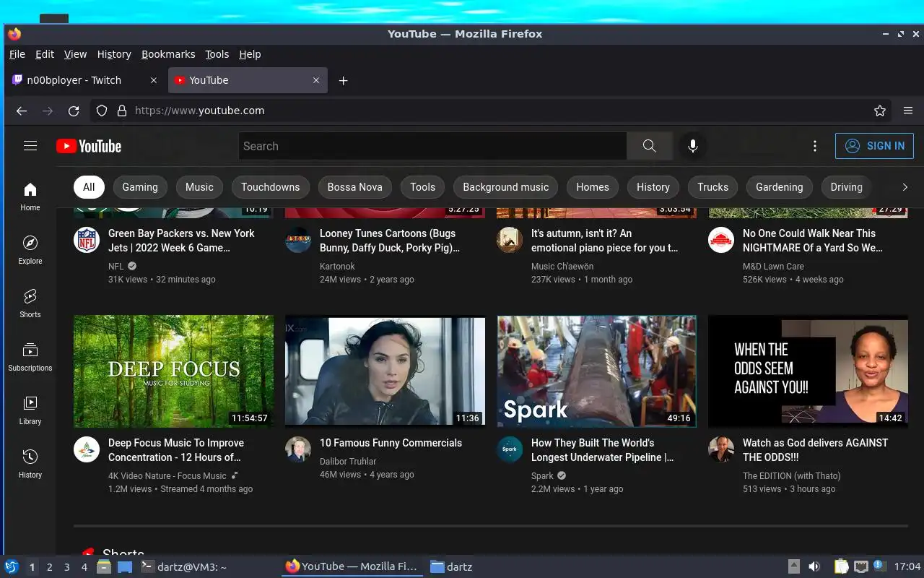Open Library in sidebar

(x=30, y=410)
